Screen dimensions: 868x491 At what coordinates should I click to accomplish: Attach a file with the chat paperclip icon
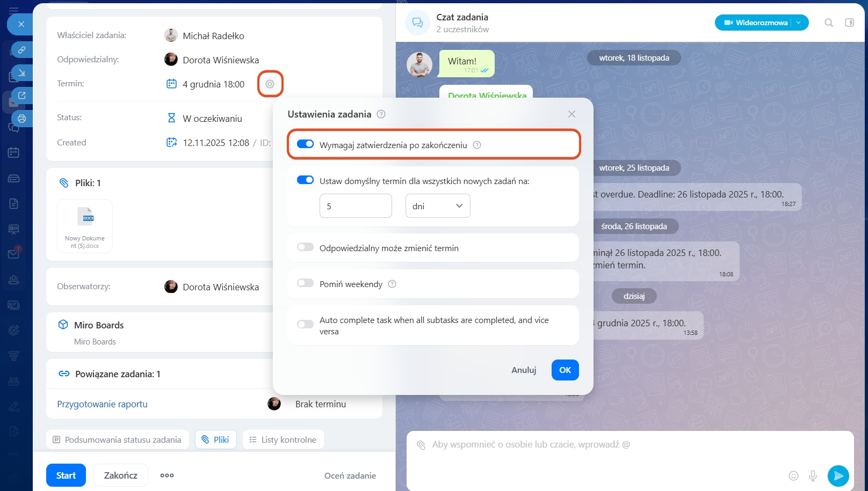point(422,445)
